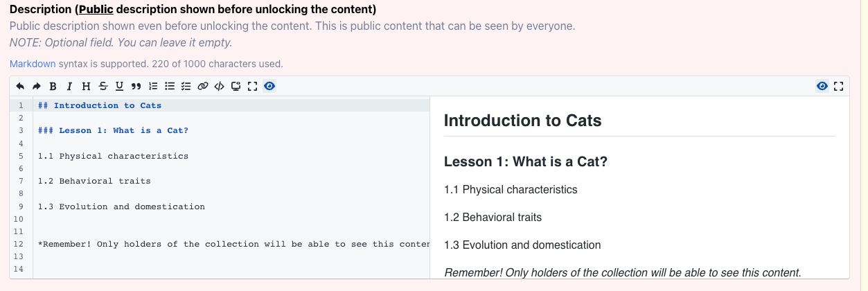Toggle preview eye icon at far right
The width and height of the screenshot is (868, 291).
(x=822, y=87)
